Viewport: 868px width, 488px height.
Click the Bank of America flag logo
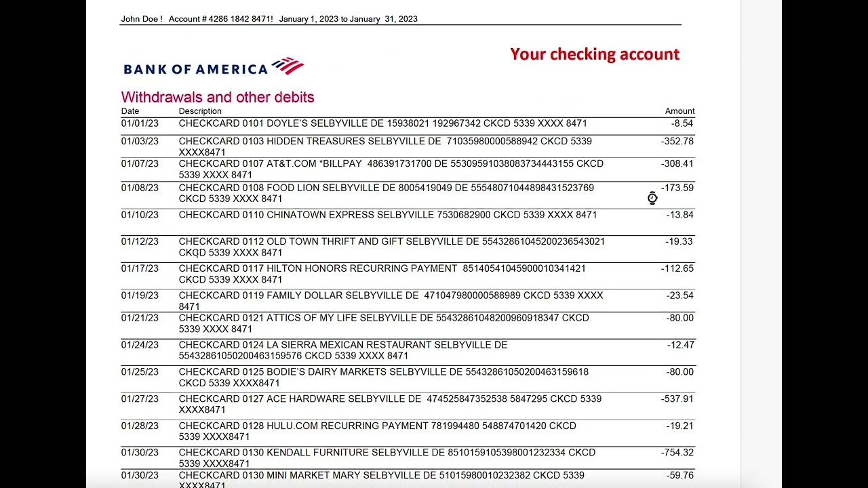tap(288, 66)
